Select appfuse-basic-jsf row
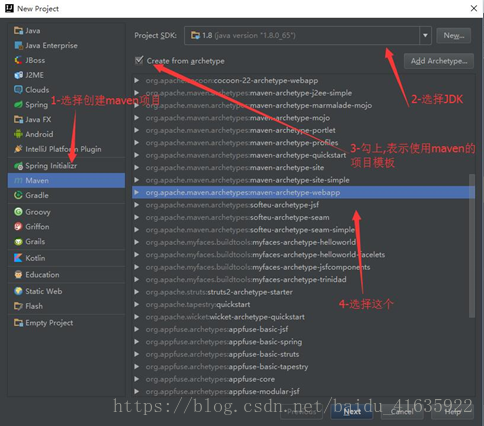The image size is (484, 426). [x=303, y=329]
